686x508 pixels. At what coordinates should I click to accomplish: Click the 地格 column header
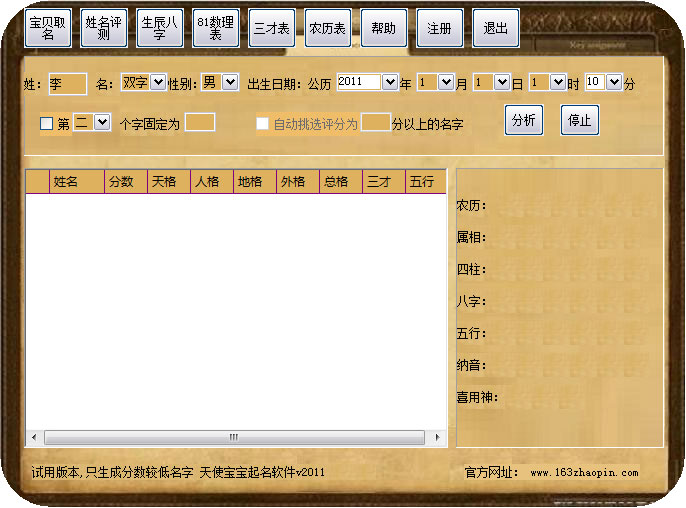tap(255, 182)
